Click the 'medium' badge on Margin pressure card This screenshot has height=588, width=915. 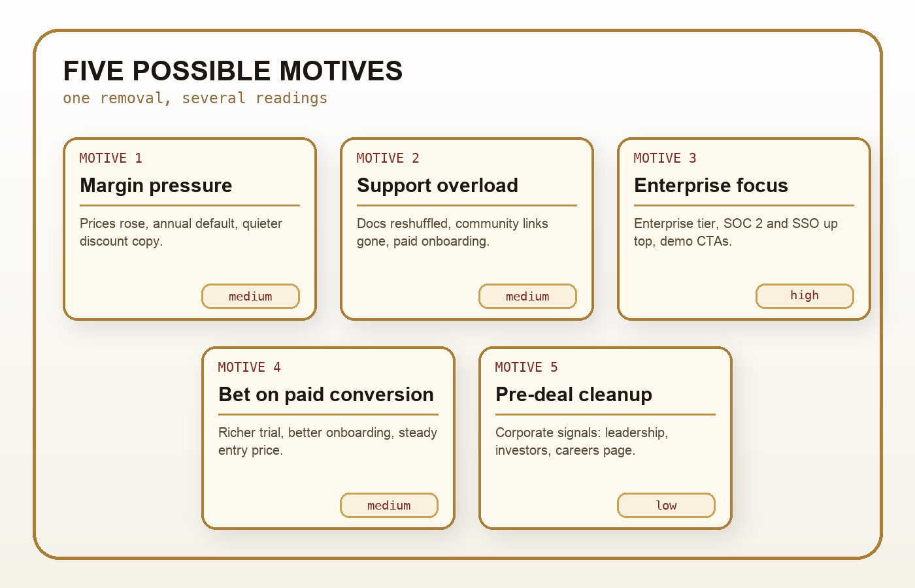pyautogui.click(x=250, y=296)
